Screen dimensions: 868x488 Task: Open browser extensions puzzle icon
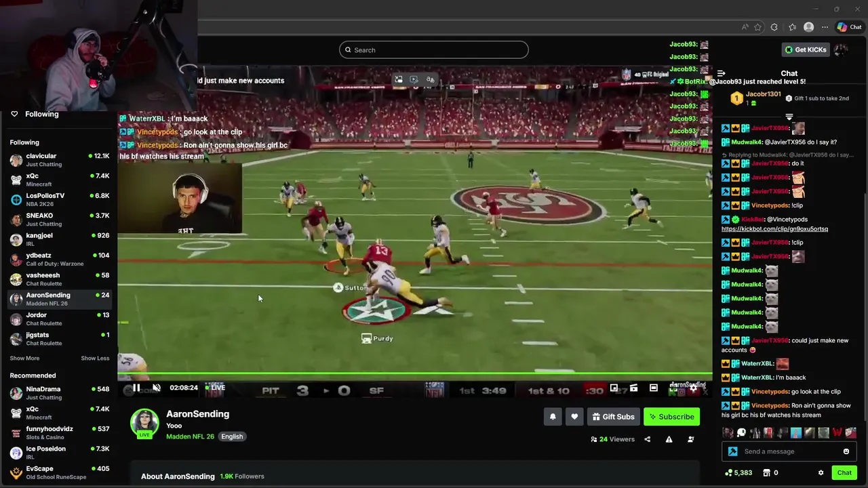coord(774,27)
